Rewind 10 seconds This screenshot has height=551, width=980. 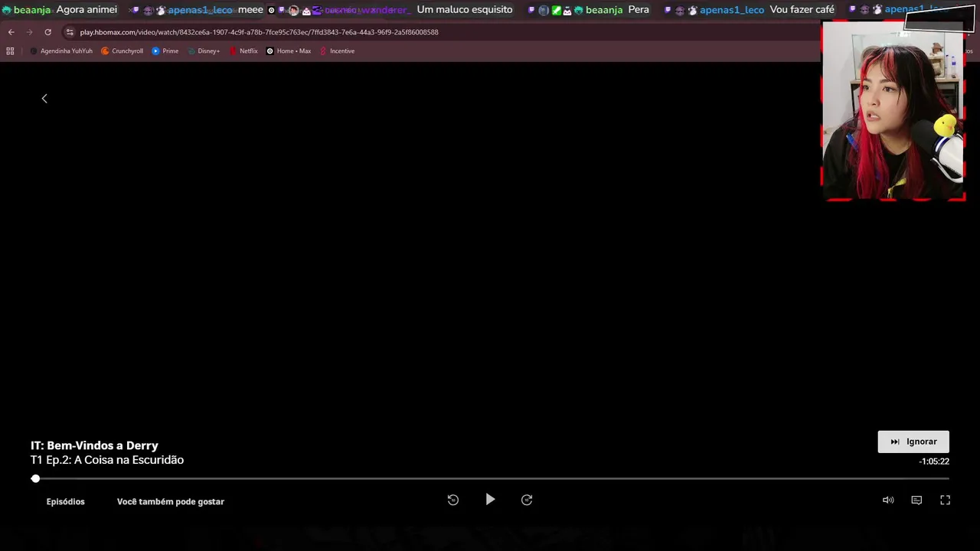453,500
